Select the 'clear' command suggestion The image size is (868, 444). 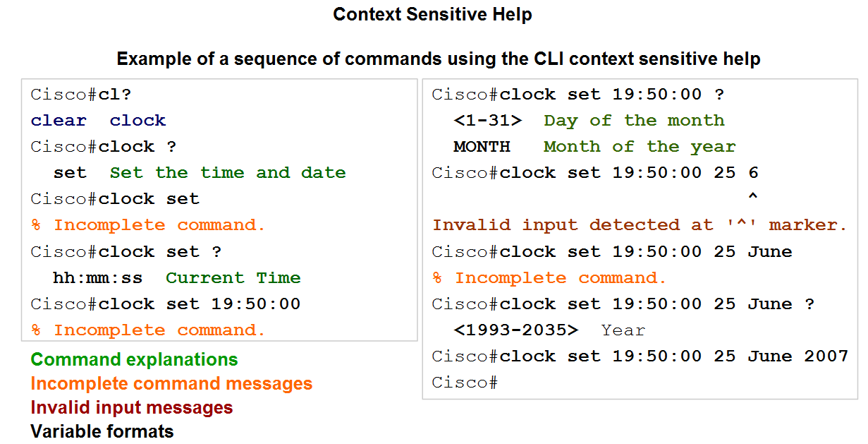[x=59, y=121]
